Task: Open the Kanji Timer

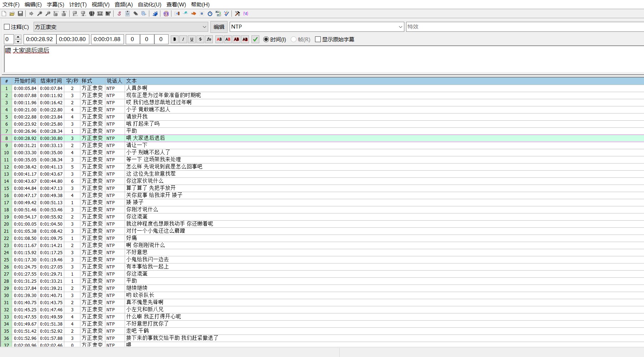Action: (218, 14)
